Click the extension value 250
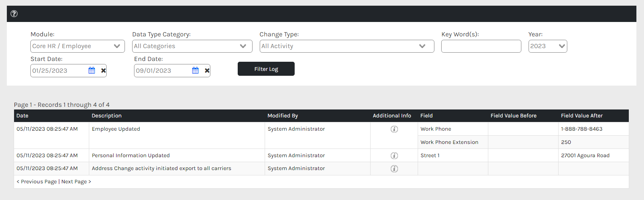The height and width of the screenshot is (200, 644). [566, 142]
